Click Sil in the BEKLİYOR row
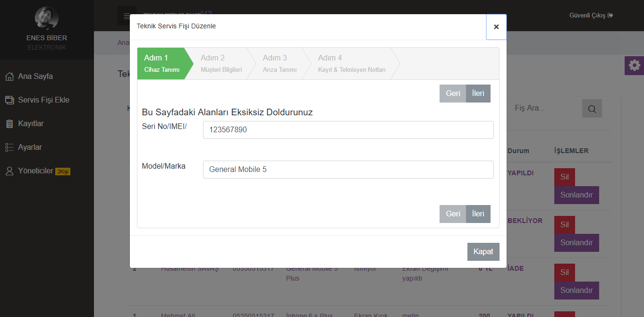Image resolution: width=644 pixels, height=317 pixels. pyautogui.click(x=565, y=225)
